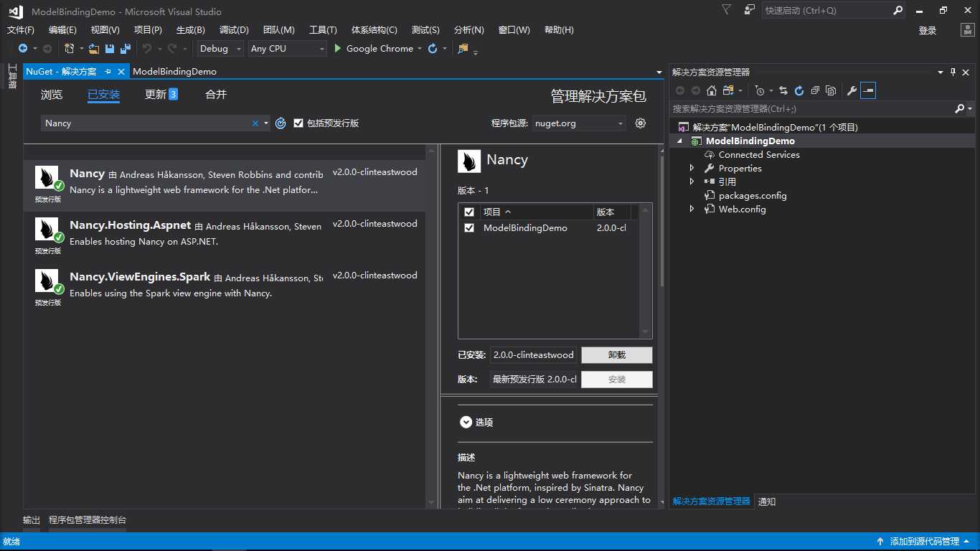Start debugging with Google Chrome play button
Viewport: 980px width, 551px height.
coord(339,49)
